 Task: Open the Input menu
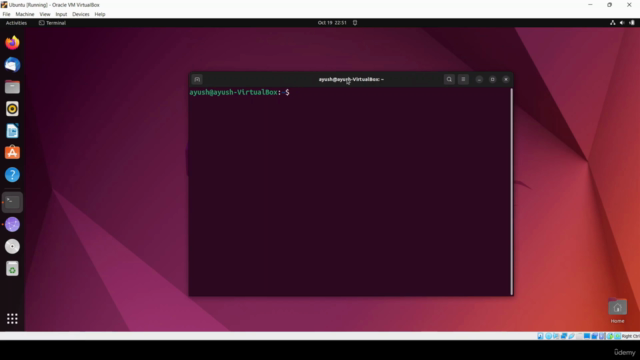point(61,14)
